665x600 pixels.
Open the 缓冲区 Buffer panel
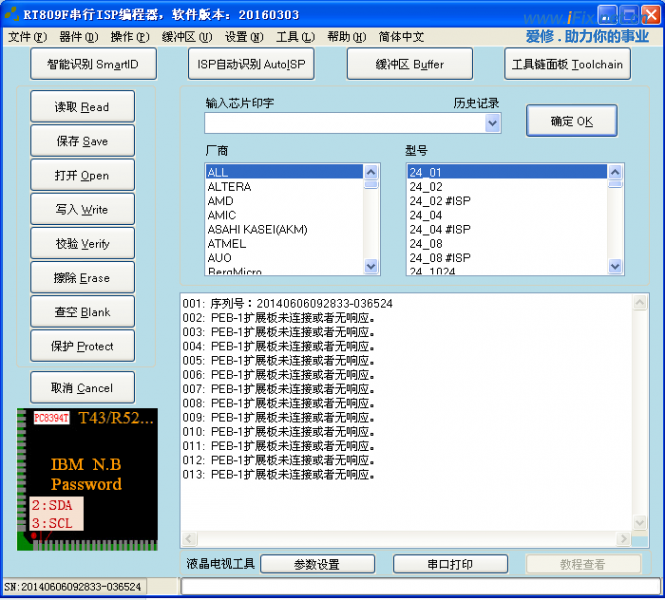tap(410, 64)
